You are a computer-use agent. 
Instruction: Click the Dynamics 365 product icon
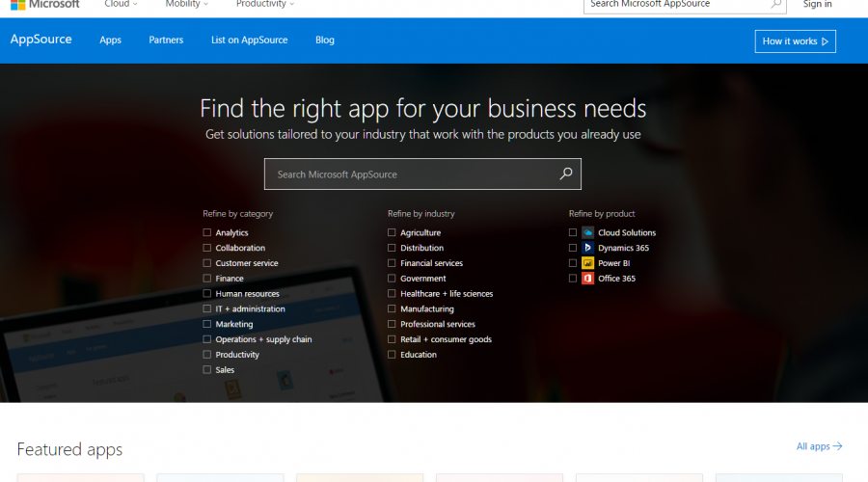(x=587, y=248)
